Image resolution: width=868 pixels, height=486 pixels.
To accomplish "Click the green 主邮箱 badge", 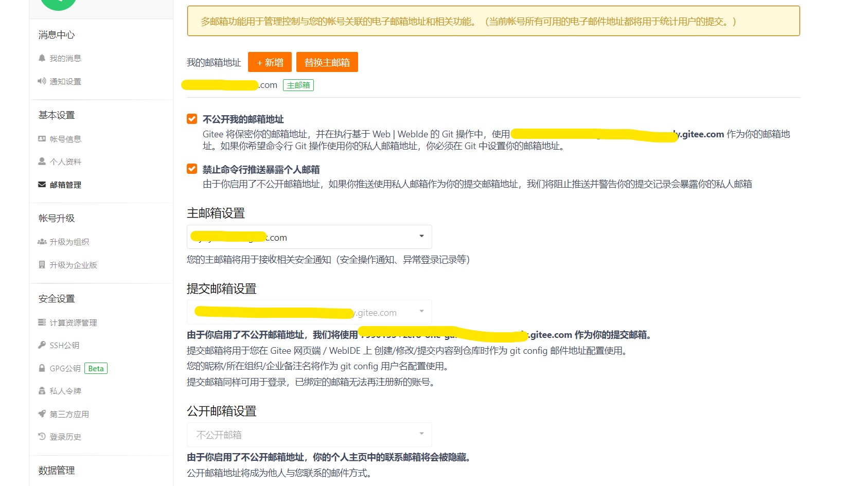I will click(x=298, y=85).
